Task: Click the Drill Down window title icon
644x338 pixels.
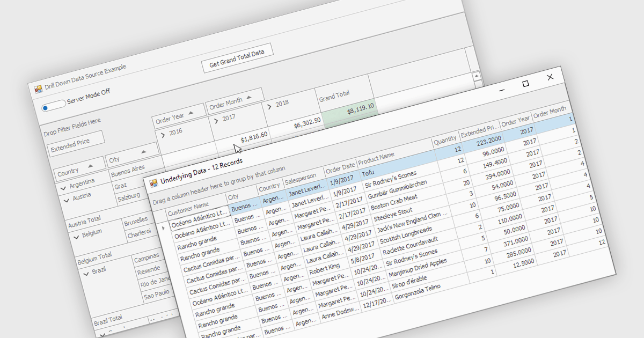Action: tap(38, 89)
